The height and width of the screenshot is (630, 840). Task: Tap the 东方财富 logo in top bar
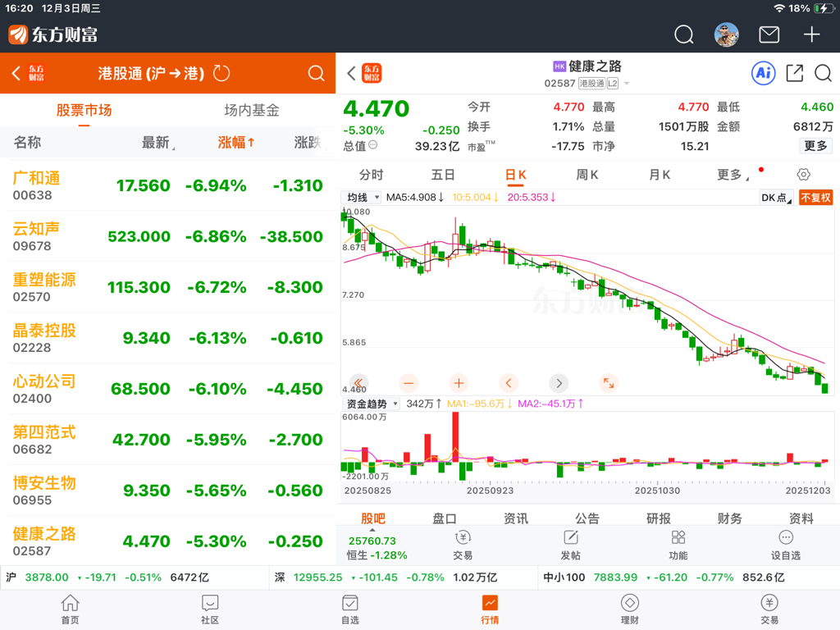click(53, 34)
